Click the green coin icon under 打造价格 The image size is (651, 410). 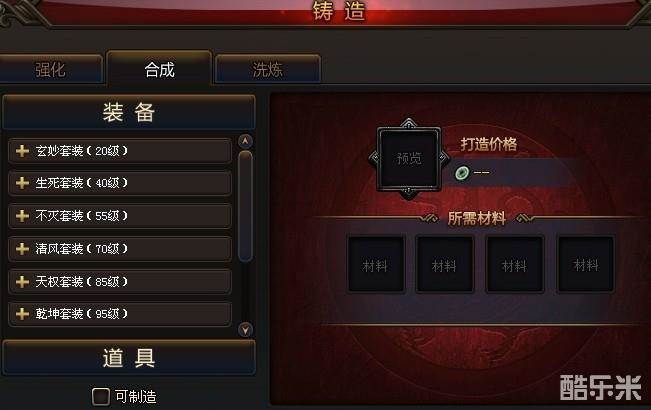coord(462,172)
